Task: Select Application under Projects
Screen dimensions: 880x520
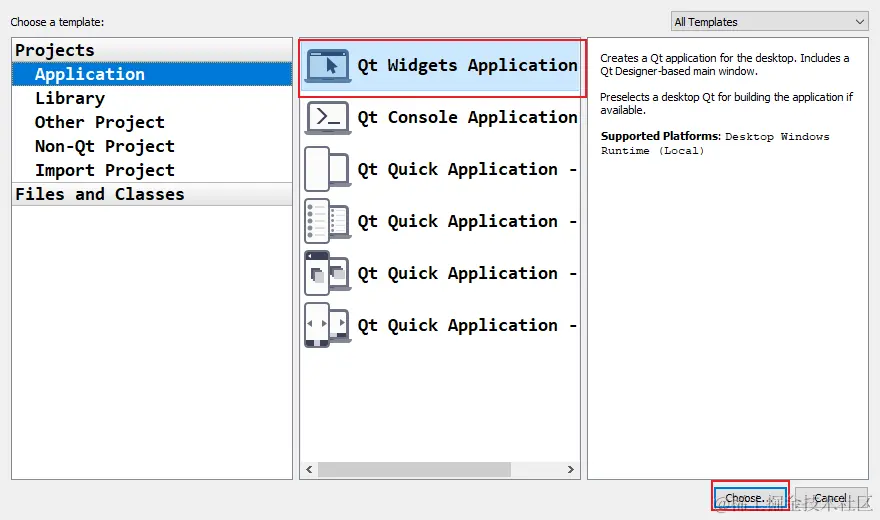Action: (x=152, y=74)
